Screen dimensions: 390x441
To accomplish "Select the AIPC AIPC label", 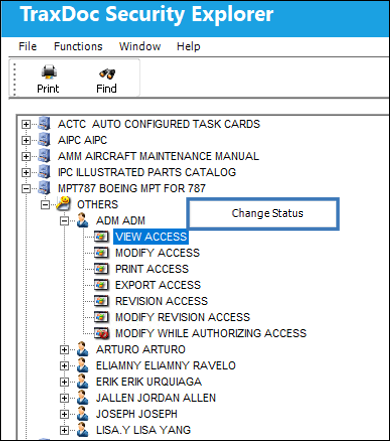I will pyautogui.click(x=82, y=140).
